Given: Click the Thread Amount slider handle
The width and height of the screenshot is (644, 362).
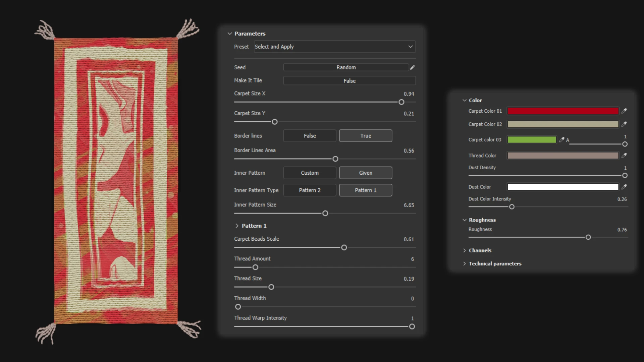Looking at the screenshot, I should 256,267.
